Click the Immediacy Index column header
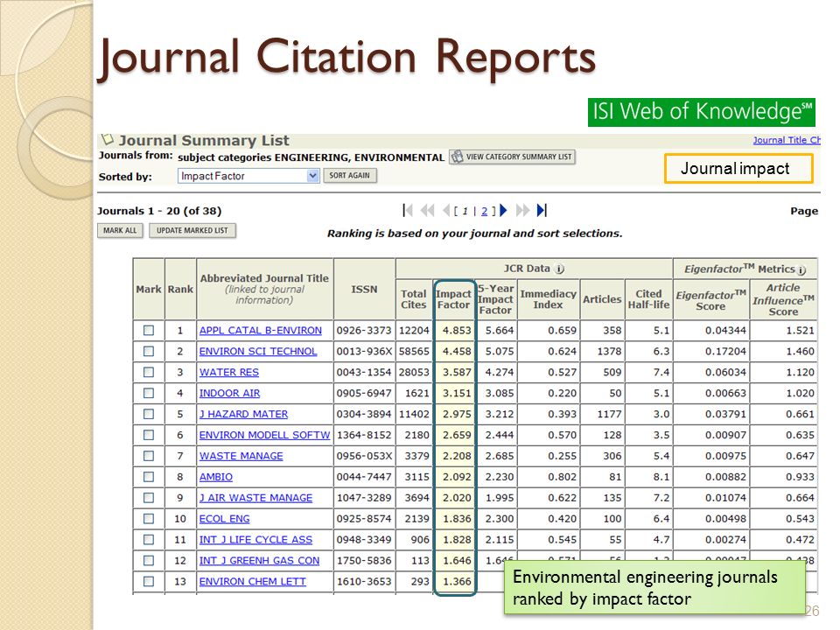This screenshot has height=630, width=840. (548, 299)
